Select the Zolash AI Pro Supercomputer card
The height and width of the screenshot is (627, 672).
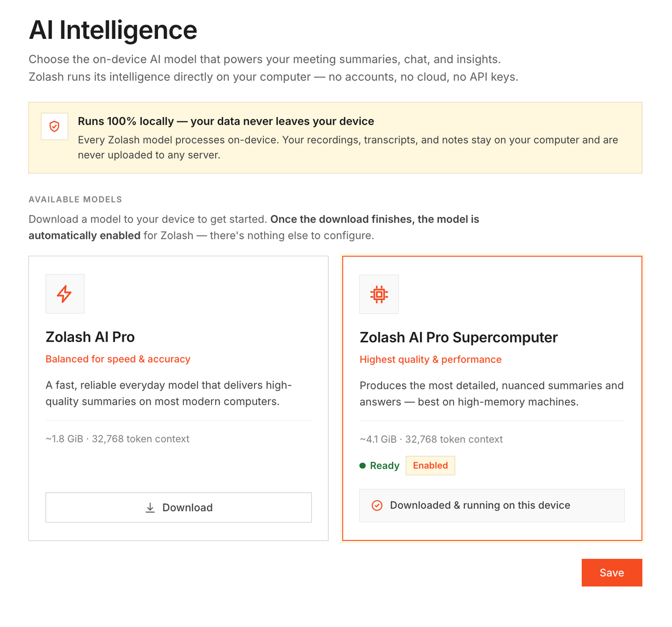[x=492, y=398]
